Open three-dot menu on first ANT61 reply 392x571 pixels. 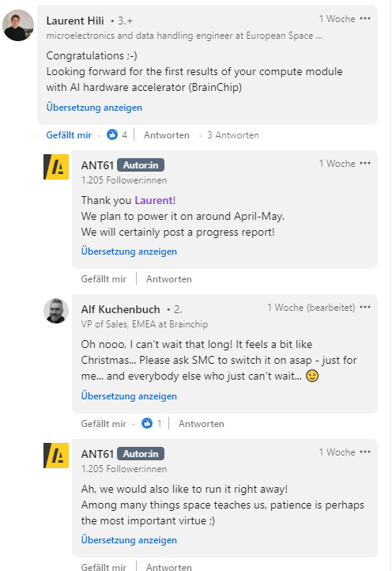point(364,163)
